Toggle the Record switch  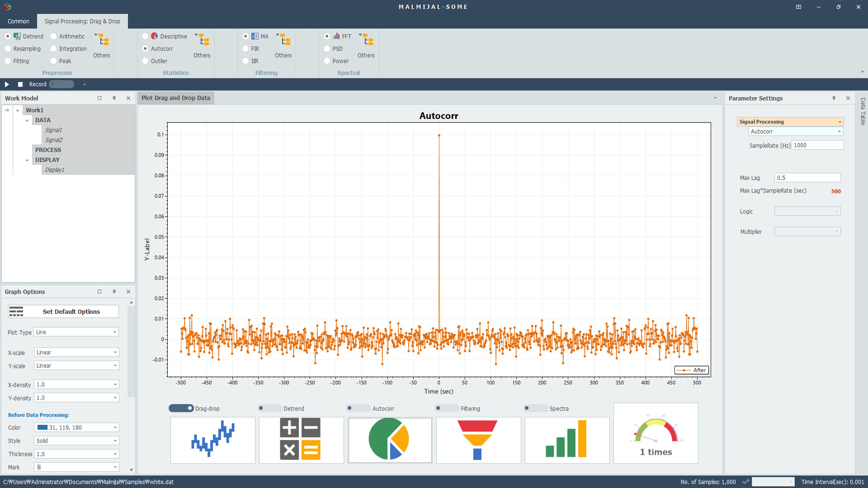61,84
